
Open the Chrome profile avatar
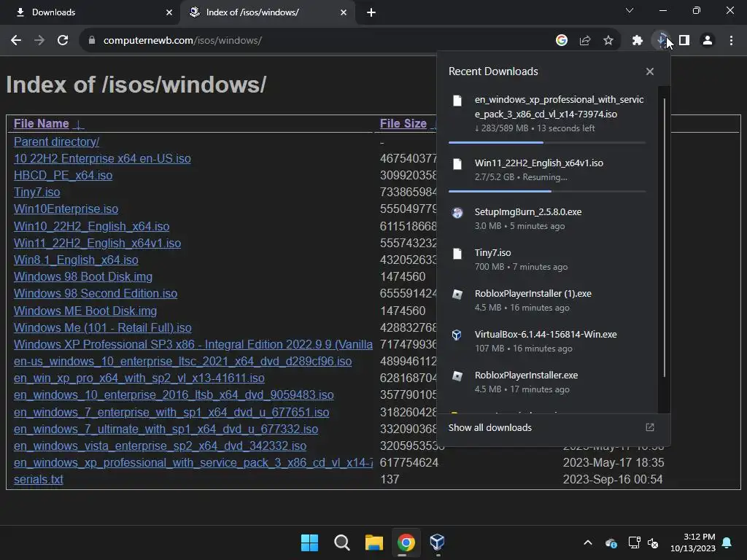coord(708,41)
